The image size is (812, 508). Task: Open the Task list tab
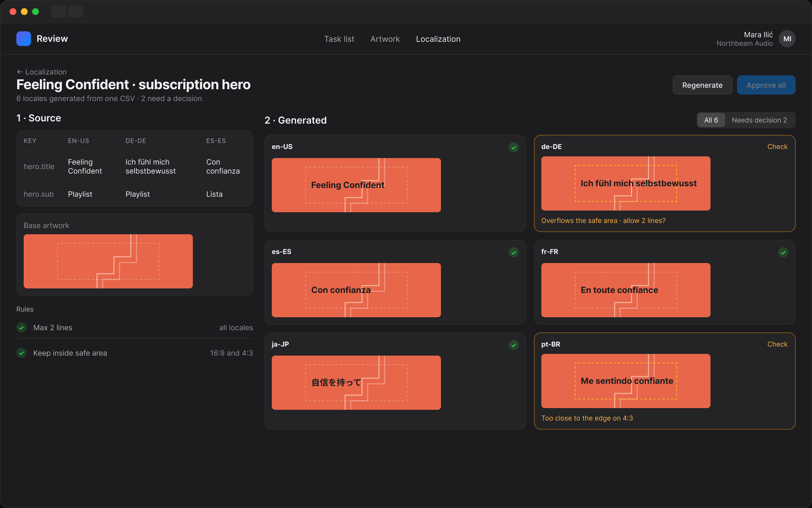339,39
